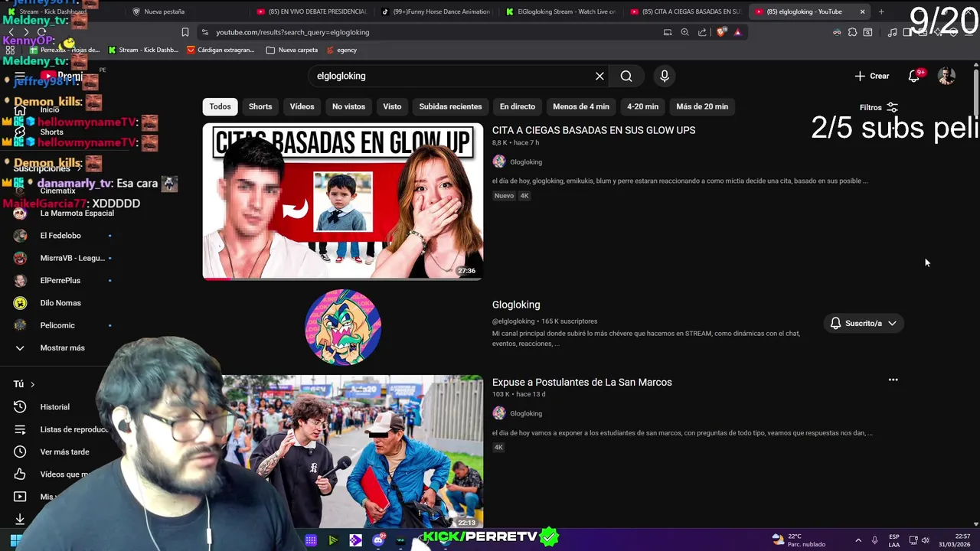Open a new browser tab with plus

[x=881, y=11]
